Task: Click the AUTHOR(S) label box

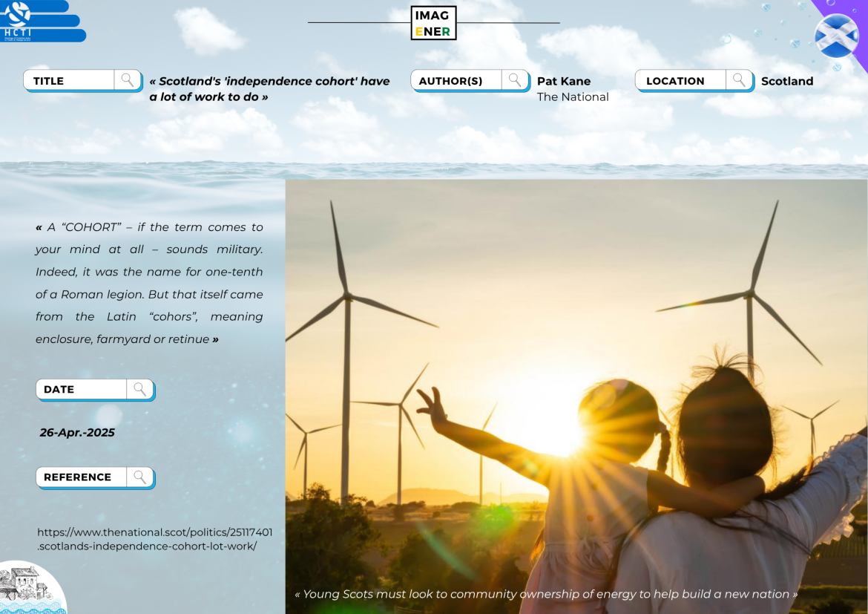Action: [470, 80]
